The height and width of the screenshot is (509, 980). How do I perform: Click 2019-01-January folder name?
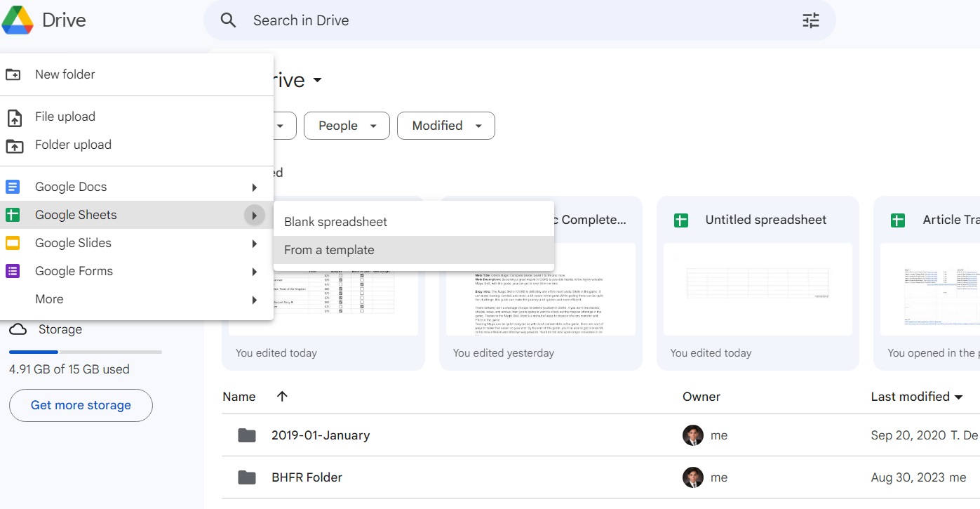pos(321,435)
